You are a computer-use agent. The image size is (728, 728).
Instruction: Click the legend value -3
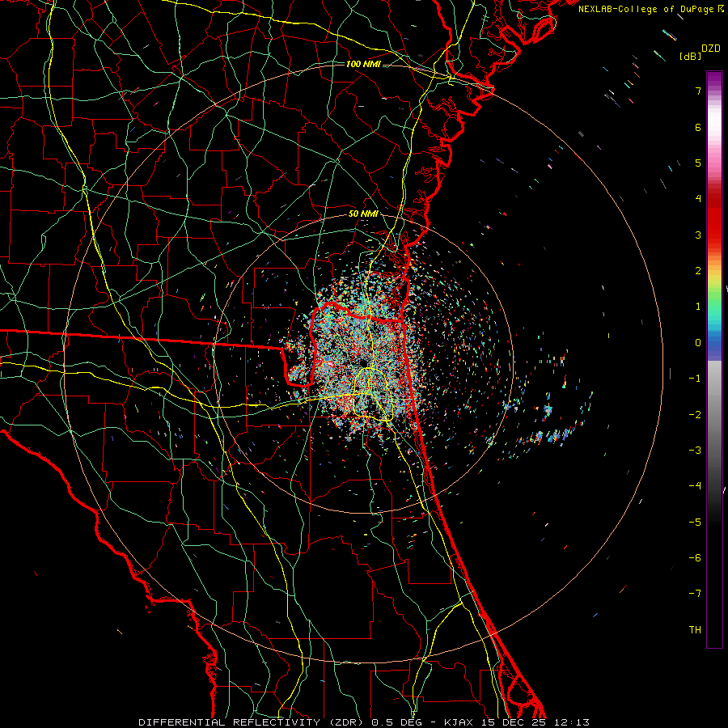coord(695,451)
